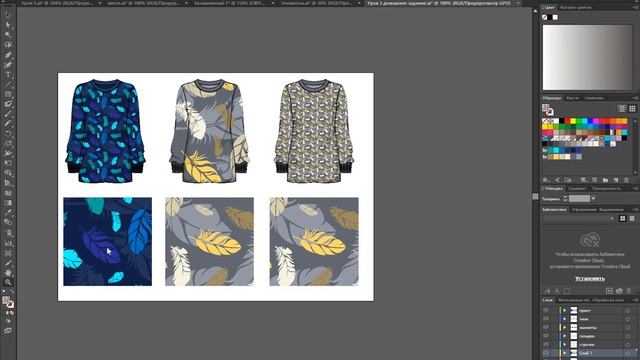
Task: Select the Type tool
Action: 8,75
